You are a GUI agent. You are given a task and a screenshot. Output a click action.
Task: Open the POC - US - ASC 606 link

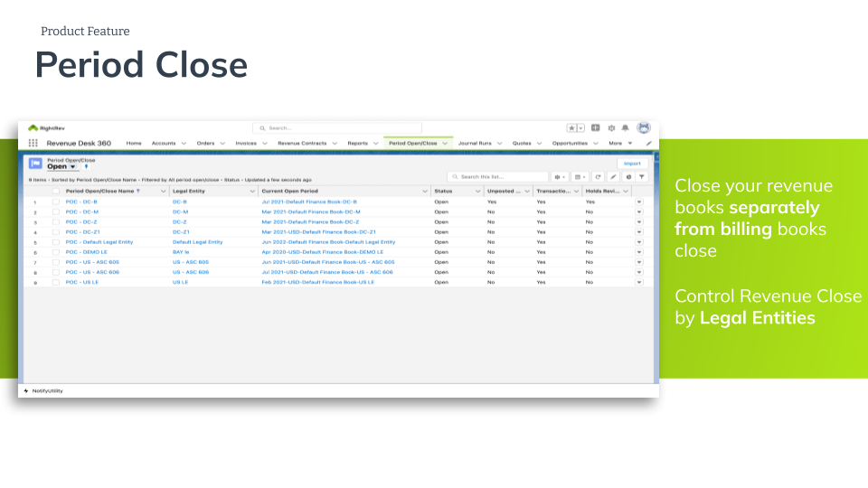point(92,272)
